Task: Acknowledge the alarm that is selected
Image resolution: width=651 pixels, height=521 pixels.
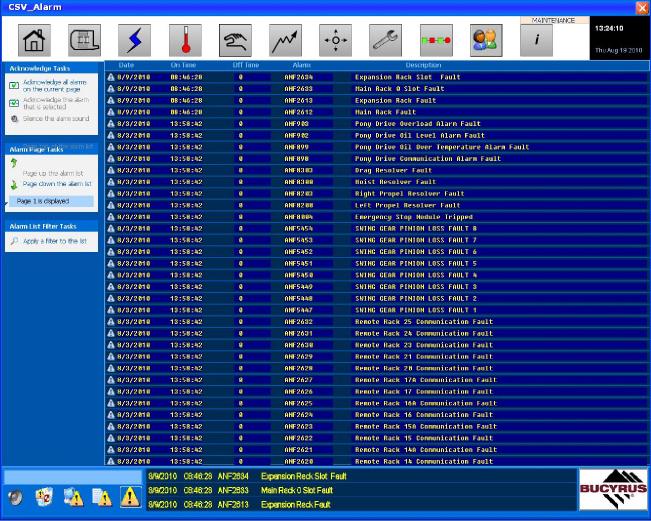Action: click(x=56, y=103)
